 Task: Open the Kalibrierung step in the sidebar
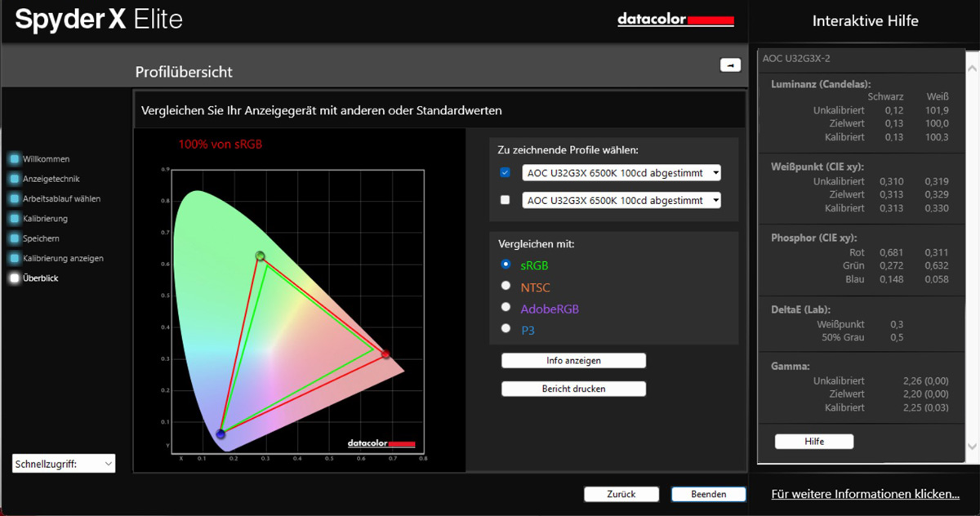pyautogui.click(x=45, y=219)
